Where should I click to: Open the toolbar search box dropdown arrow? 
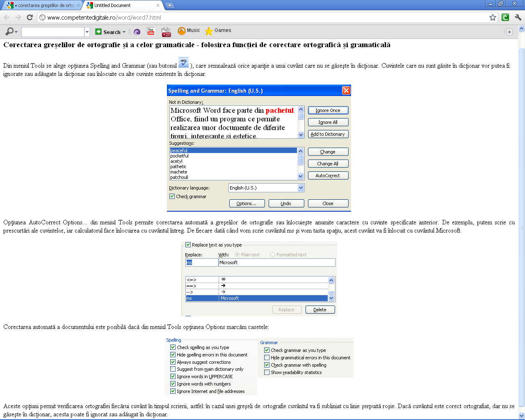[x=87, y=32]
